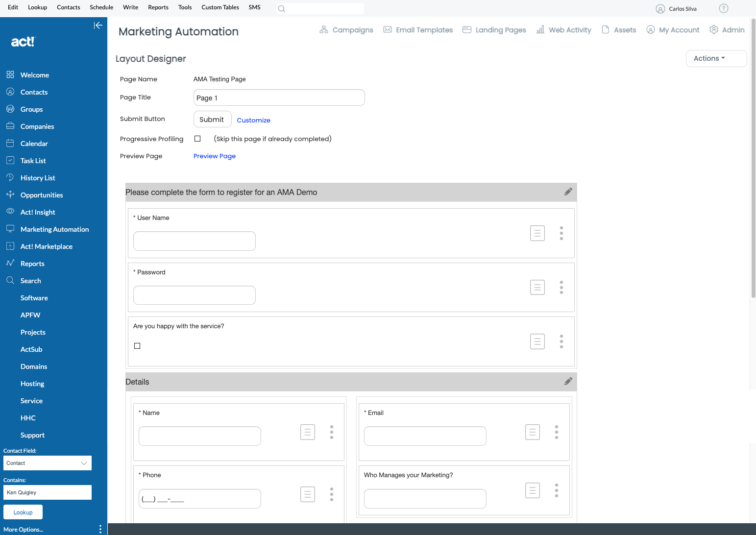Open Contacts in the sidebar
756x535 pixels.
click(34, 92)
